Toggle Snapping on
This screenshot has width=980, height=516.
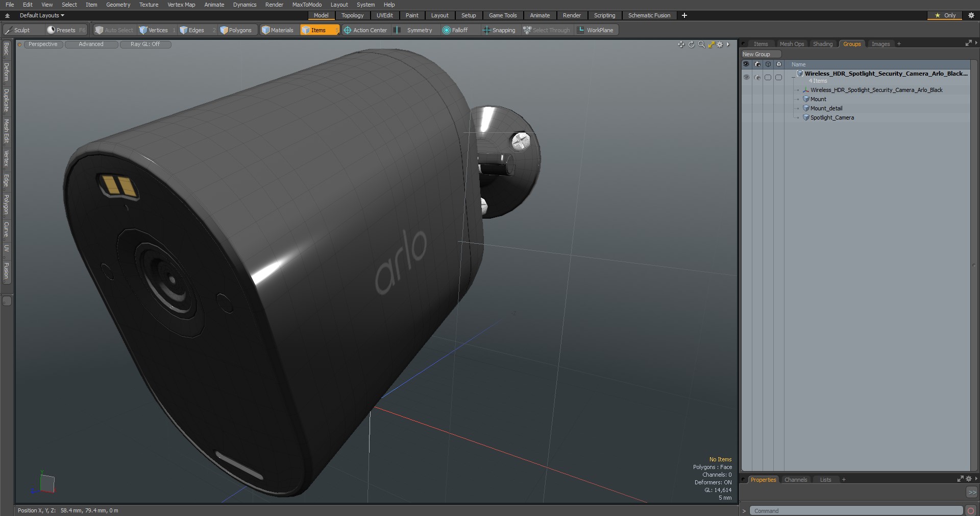(499, 30)
